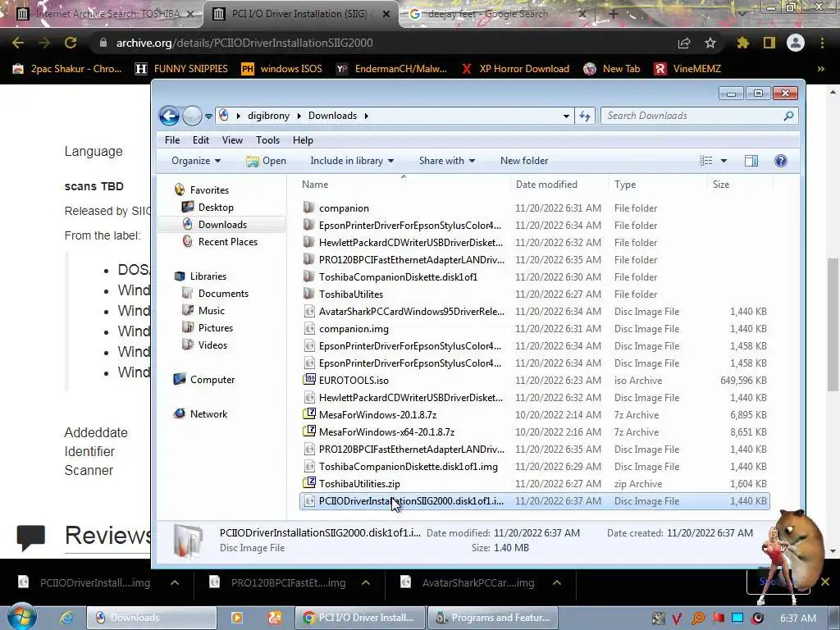This screenshot has width=840, height=630.
Task: Open Chrome extensions puzzle icon
Action: (x=742, y=43)
